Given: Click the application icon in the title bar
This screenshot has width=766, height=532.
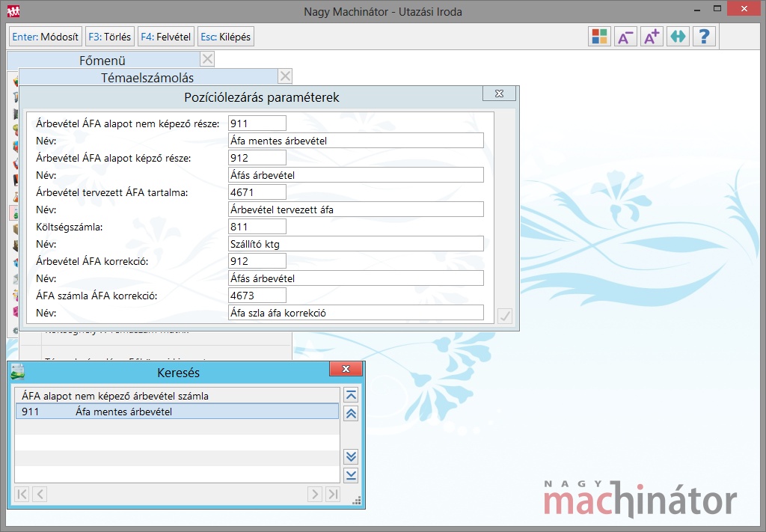Looking at the screenshot, I should pos(13,10).
